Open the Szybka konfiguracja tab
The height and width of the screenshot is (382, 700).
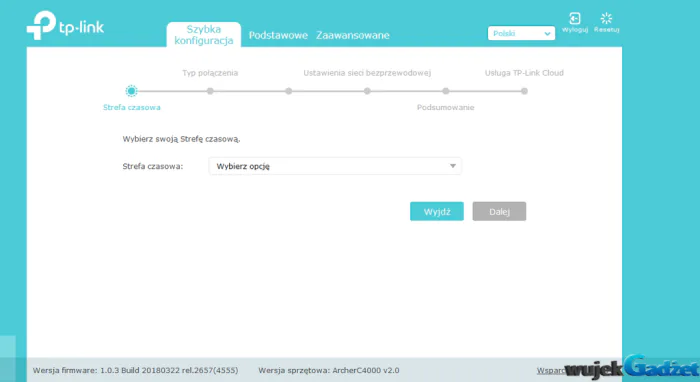204,35
